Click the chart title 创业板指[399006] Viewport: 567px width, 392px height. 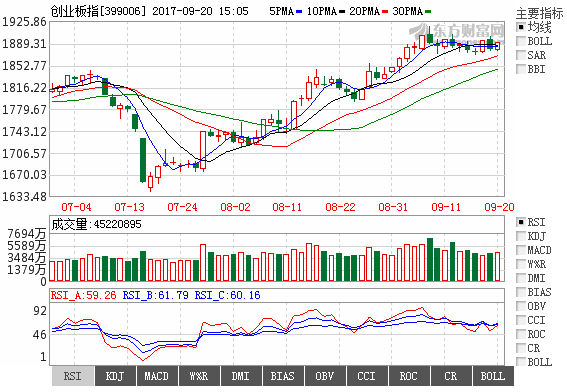point(98,11)
